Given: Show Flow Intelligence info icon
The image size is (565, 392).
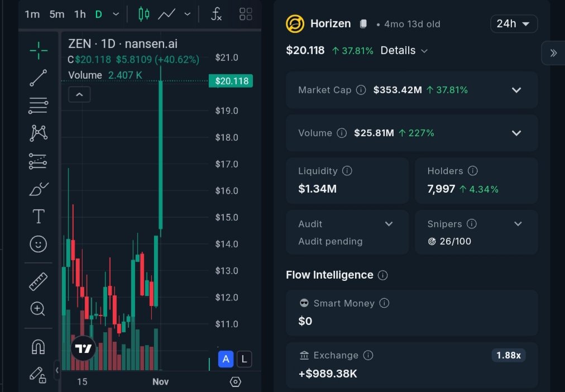Looking at the screenshot, I should (x=382, y=275).
